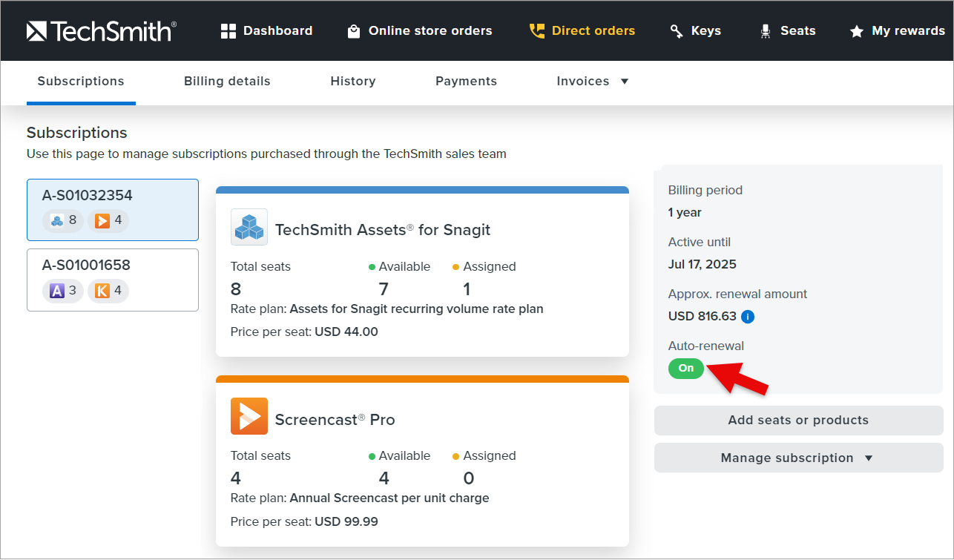The image size is (954, 560).
Task: Click the Assets badge with 8 in A-S01032354
Action: coord(63,220)
